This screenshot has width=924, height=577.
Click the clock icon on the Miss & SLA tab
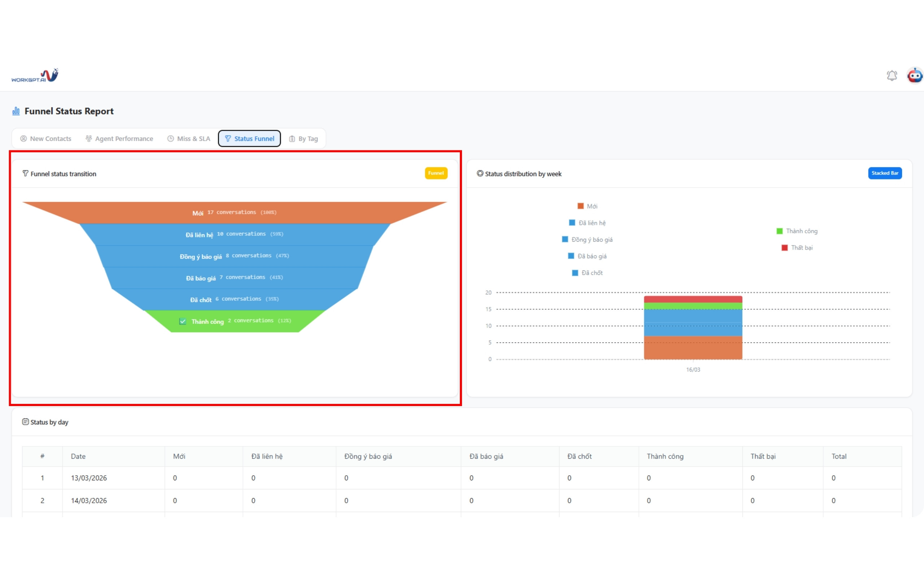171,138
